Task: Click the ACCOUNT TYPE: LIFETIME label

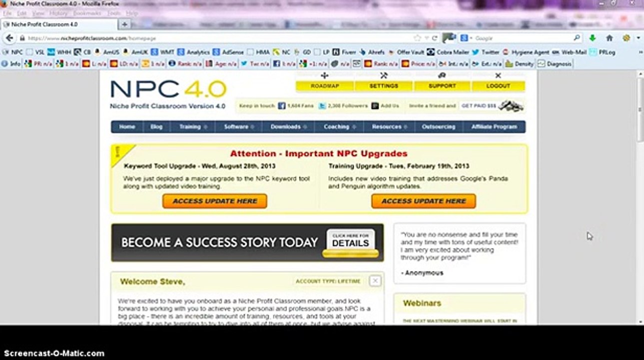Action: point(328,281)
